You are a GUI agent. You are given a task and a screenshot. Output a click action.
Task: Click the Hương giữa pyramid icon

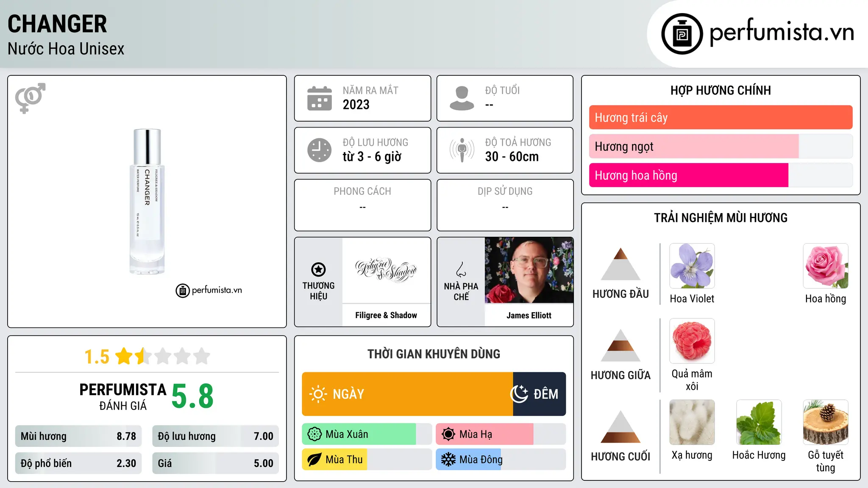(620, 345)
